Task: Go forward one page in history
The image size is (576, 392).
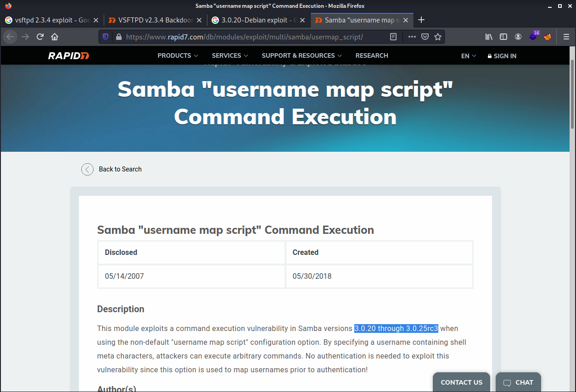Action: pos(25,37)
